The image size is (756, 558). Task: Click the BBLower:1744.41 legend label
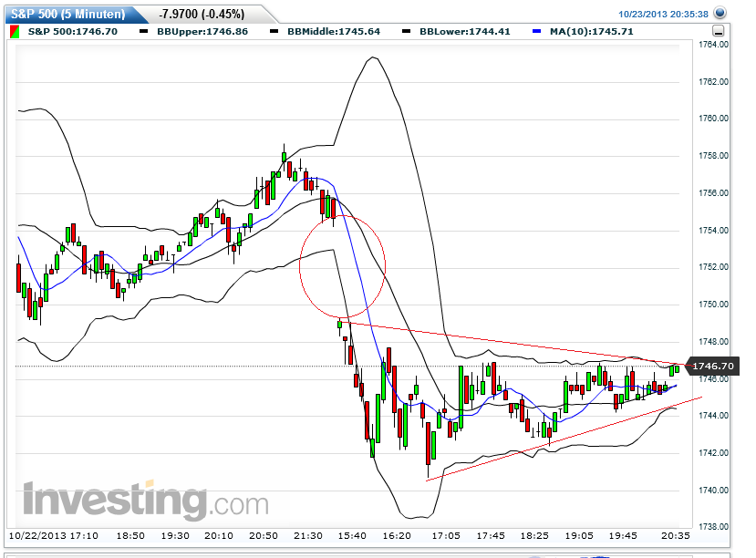pyautogui.click(x=465, y=32)
